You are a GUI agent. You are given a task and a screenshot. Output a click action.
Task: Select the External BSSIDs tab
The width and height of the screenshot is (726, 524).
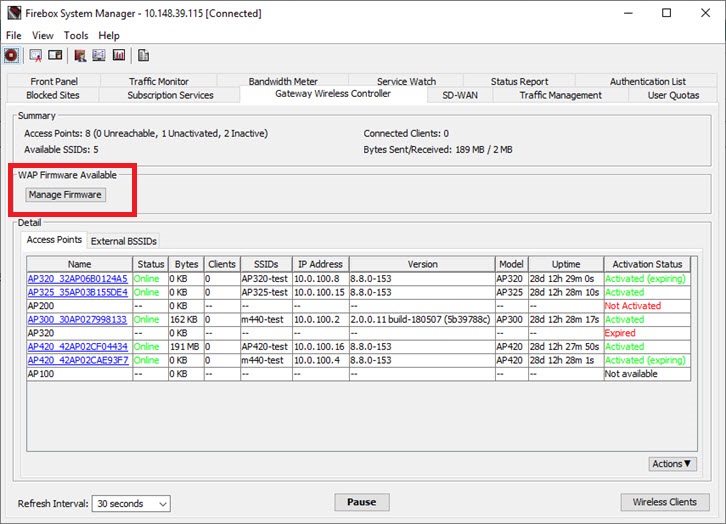coord(123,241)
